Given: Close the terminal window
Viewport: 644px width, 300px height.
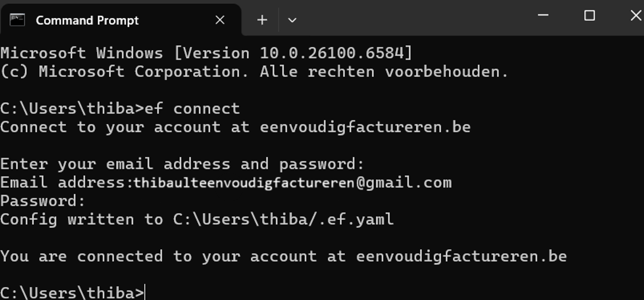Looking at the screenshot, I should 635,15.
